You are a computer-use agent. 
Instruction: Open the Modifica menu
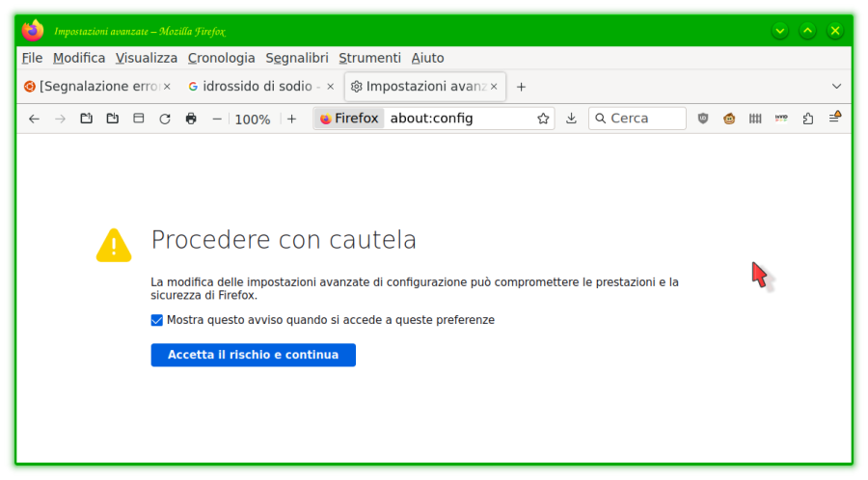pos(79,58)
